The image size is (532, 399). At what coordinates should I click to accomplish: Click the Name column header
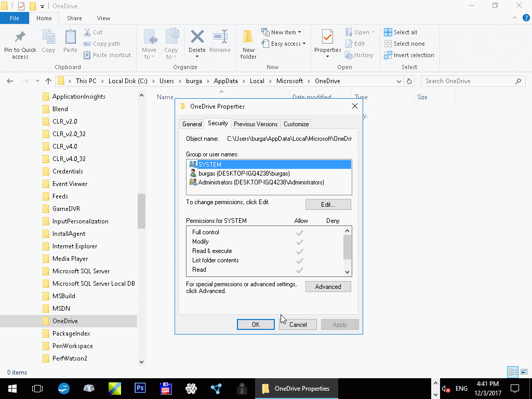tap(165, 97)
